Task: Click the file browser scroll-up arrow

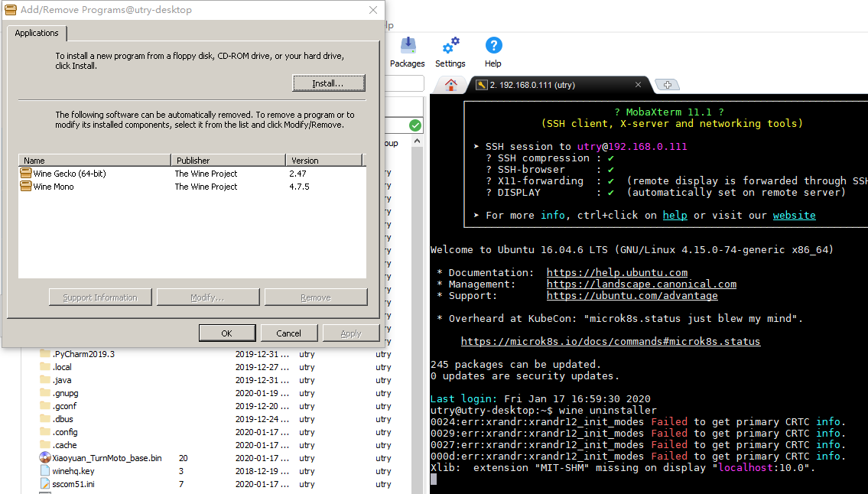Action: (x=418, y=141)
